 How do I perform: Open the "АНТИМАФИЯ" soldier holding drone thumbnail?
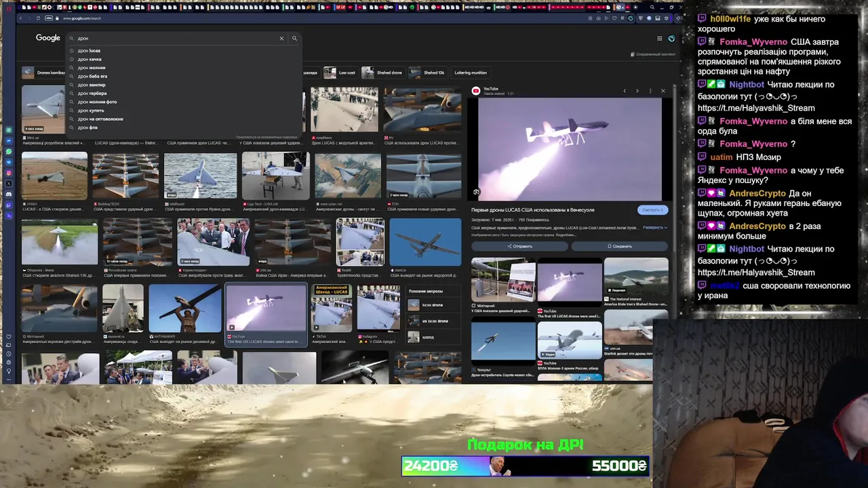click(184, 308)
